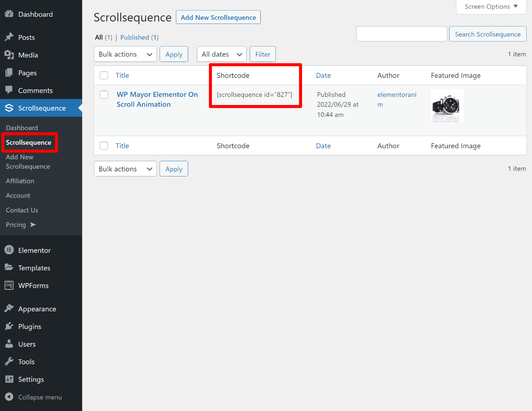Screen dimensions: 532x411
Task: Click the Dashboard gauge icon
Action: (9, 14)
